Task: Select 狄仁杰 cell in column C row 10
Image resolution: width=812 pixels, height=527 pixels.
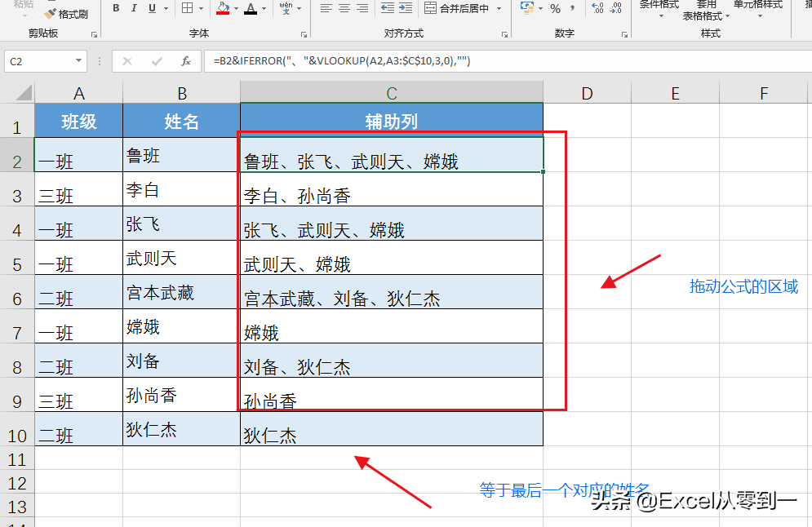Action: 392,429
